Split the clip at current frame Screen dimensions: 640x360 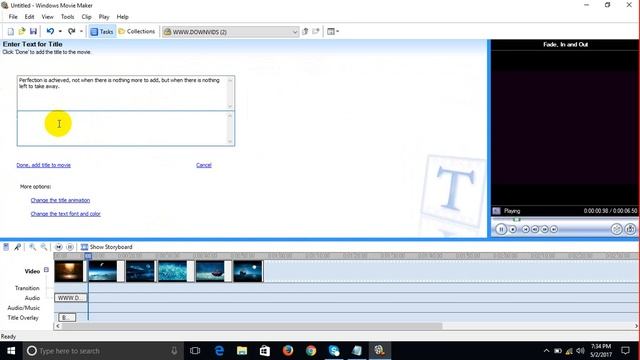click(616, 229)
